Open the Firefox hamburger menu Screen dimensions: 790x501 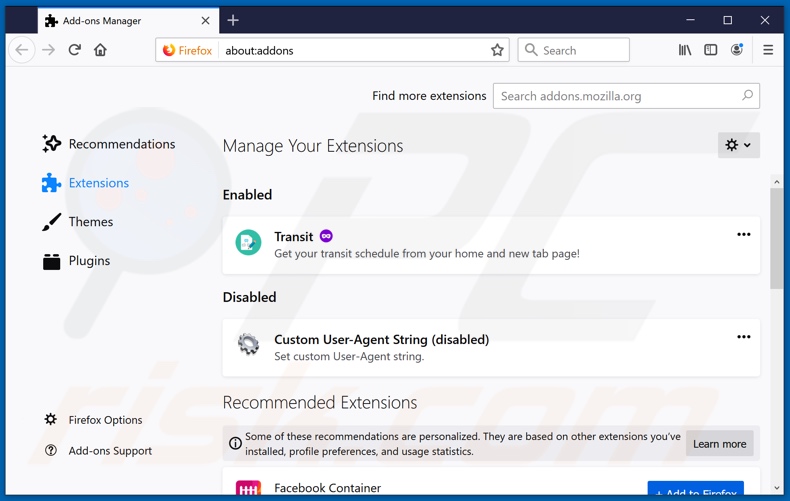[768, 50]
